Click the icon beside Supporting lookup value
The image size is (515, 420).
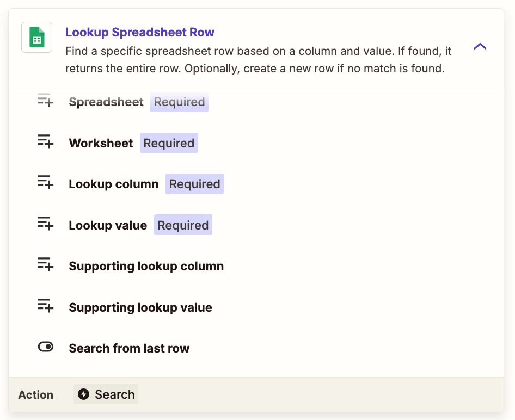click(45, 306)
